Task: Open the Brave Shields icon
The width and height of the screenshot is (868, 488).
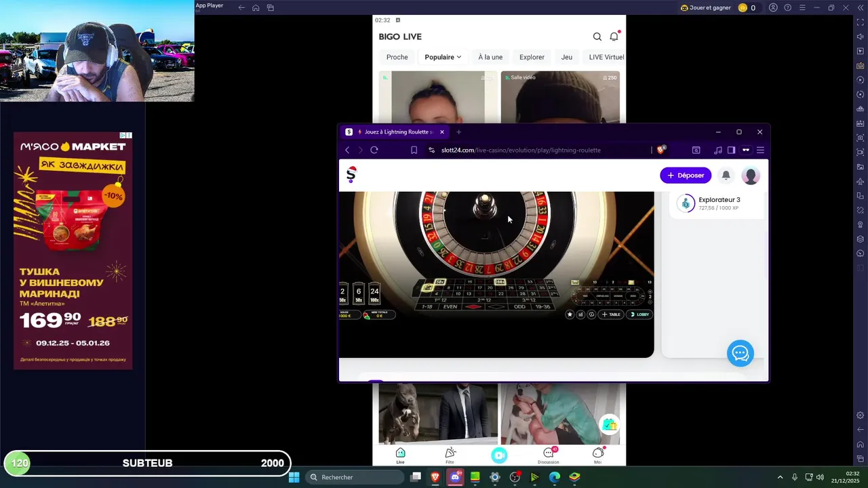Action: [661, 150]
